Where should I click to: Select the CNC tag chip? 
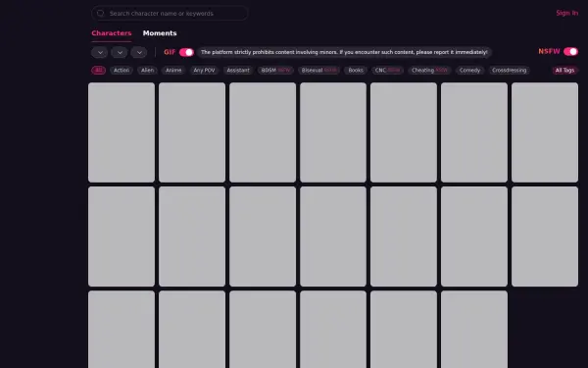[x=387, y=71]
